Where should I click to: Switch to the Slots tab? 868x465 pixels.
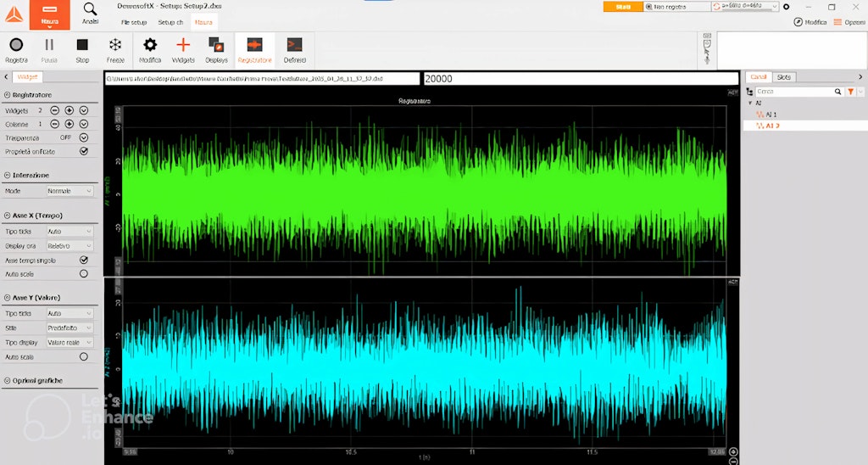coord(784,77)
